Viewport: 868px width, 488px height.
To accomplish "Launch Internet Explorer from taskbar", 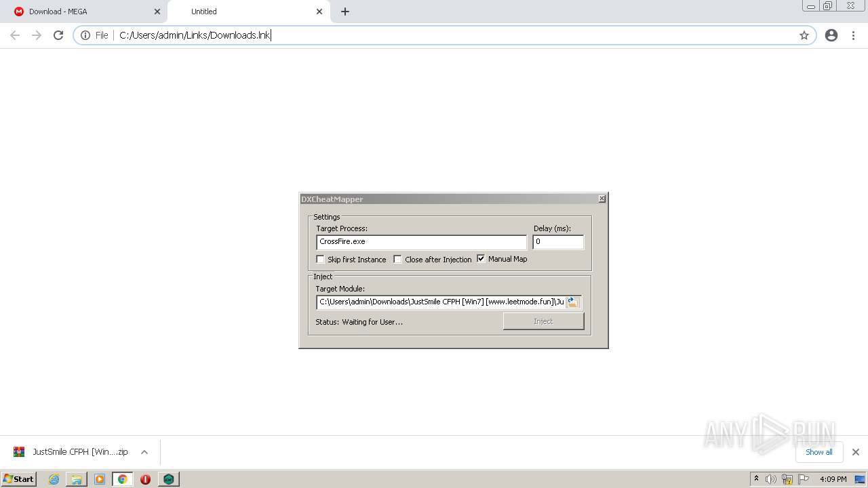I will point(54,479).
